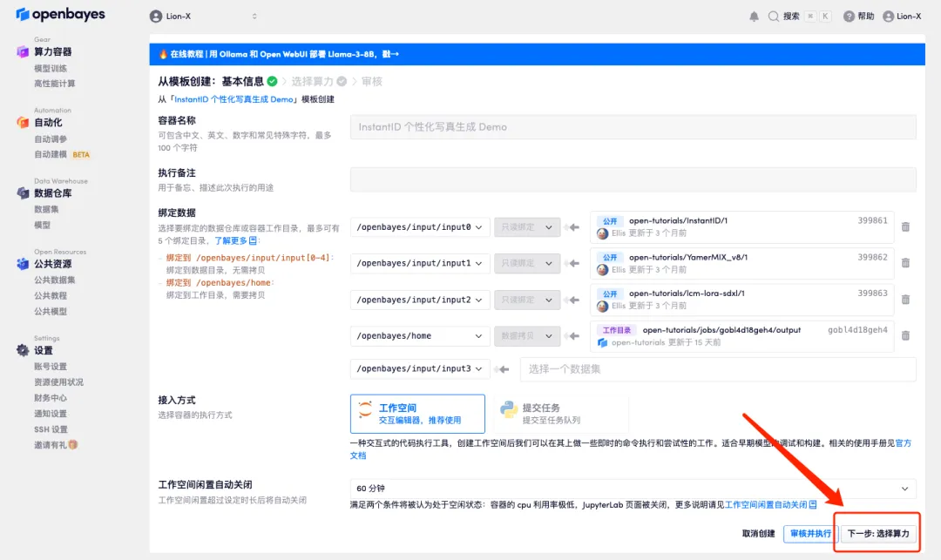
Task: Delete the gobl4d18geh4/output binding
Action: tap(905, 336)
